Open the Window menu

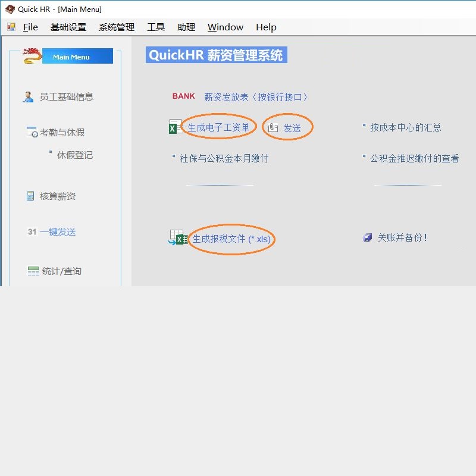coord(226,27)
